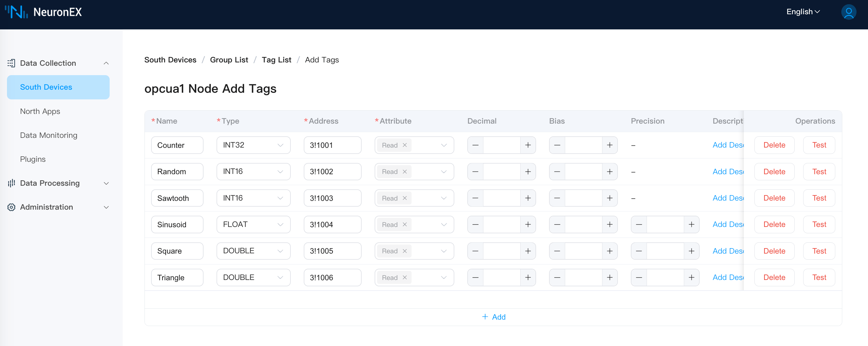
Task: Remove Read attribute from Sinusoid row
Action: 405,225
